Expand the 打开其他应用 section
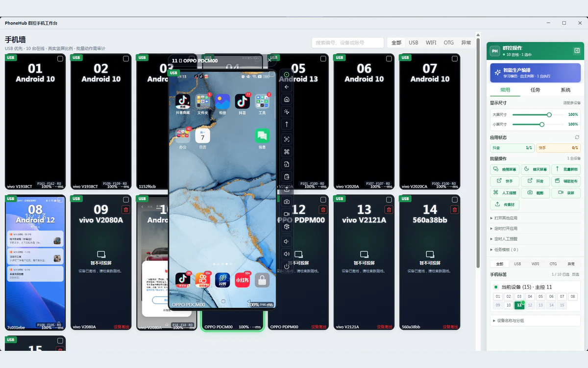The height and width of the screenshot is (368, 588). point(535,218)
